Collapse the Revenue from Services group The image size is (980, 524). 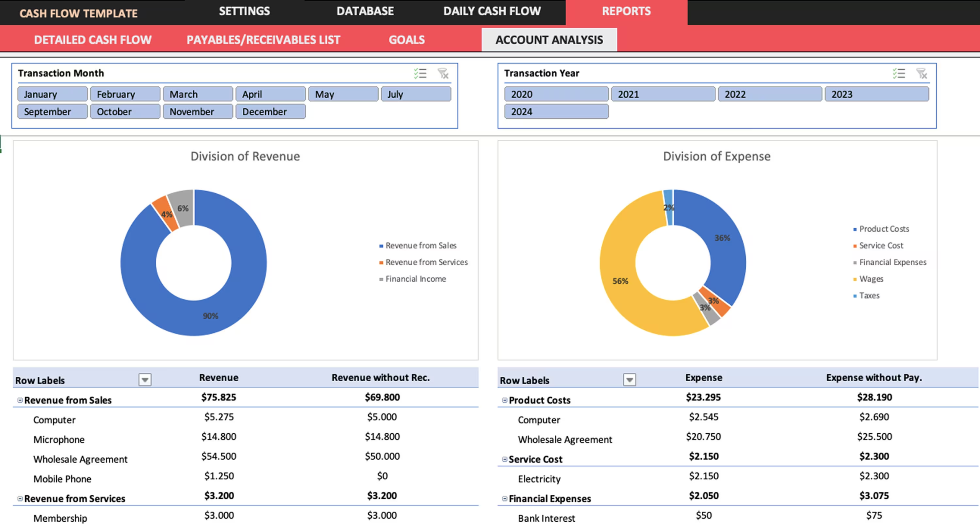coord(20,498)
